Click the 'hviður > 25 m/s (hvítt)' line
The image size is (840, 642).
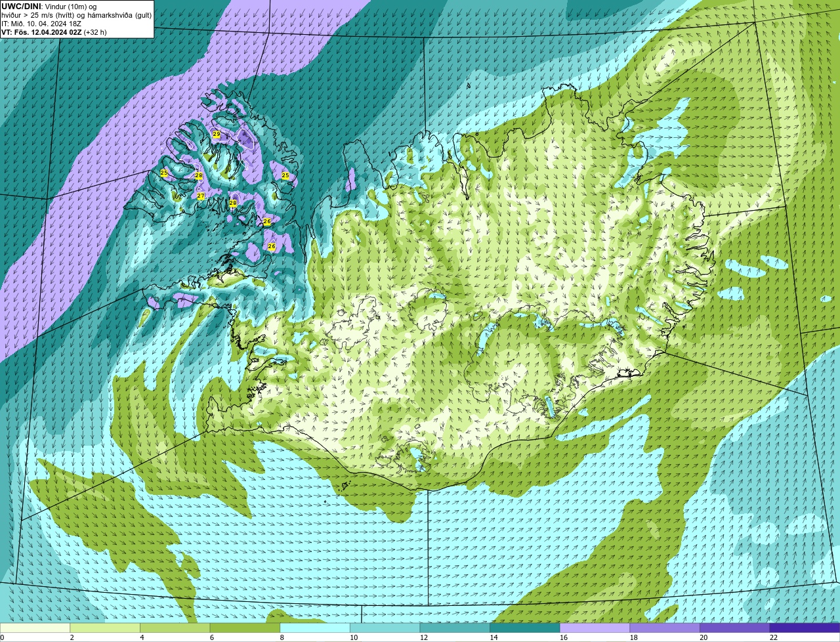point(39,15)
